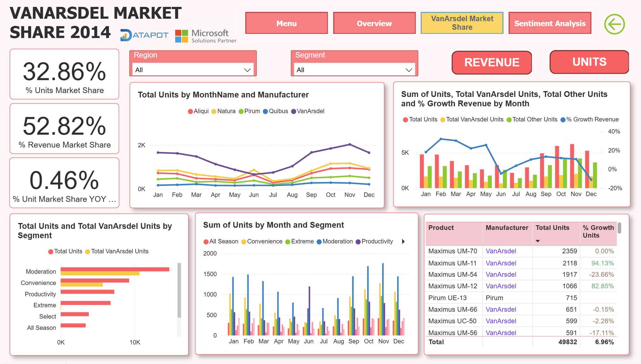Click the 52.82% Revenue Market Share card
The image size is (641, 364).
[x=64, y=129]
